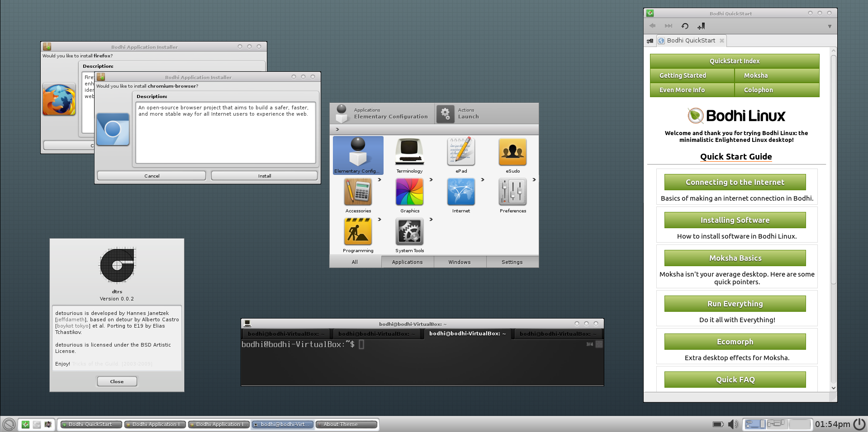This screenshot has height=432, width=868.
Task: Open the Moksha start menu icon
Action: 9,424
